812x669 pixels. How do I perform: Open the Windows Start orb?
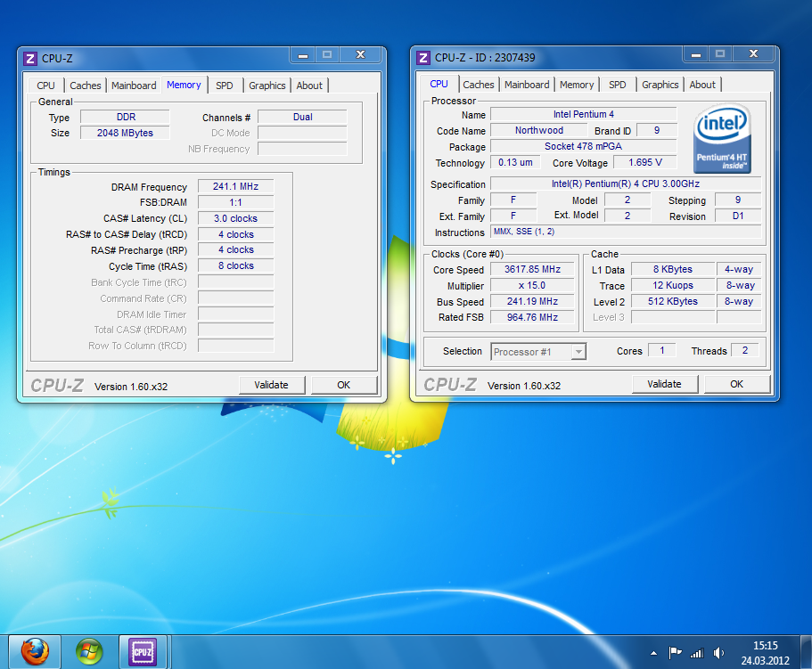89,651
